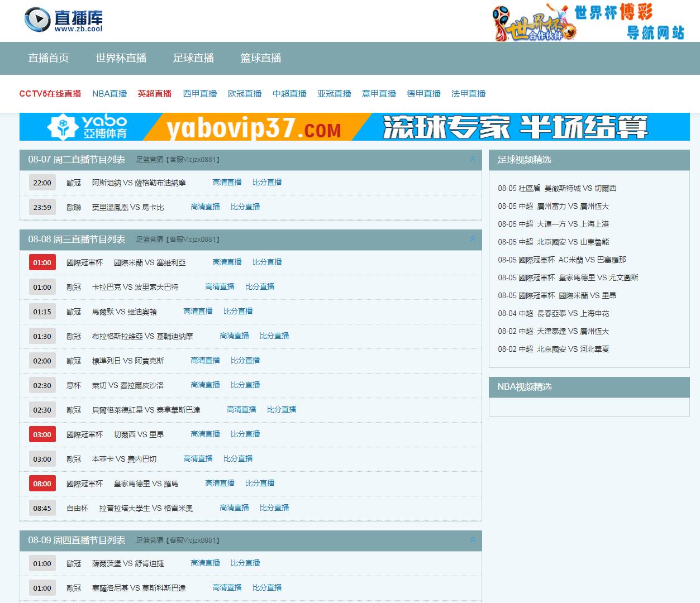Open 比分直播 for 塞薩洛尼基 VS 莫斯科斯巴達
Image resolution: width=700 pixels, height=603 pixels.
tap(267, 588)
